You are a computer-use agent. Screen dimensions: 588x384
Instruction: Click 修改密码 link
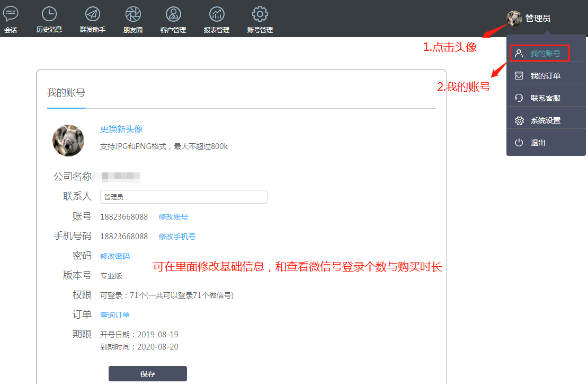pos(115,256)
